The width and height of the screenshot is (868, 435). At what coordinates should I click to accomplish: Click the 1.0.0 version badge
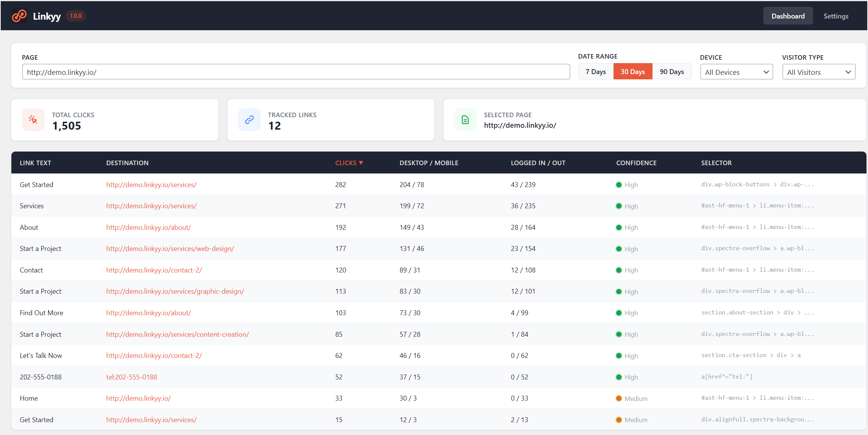pos(76,16)
